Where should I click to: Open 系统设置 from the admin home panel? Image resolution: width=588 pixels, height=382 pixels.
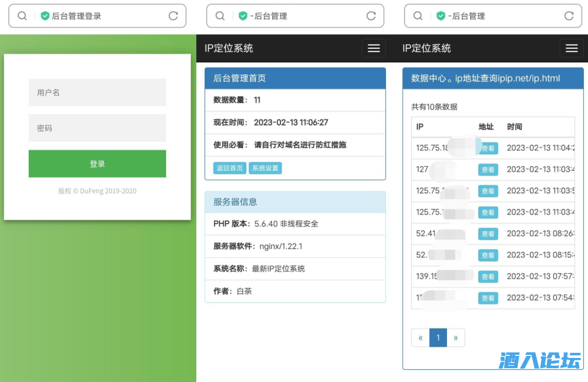tap(265, 168)
